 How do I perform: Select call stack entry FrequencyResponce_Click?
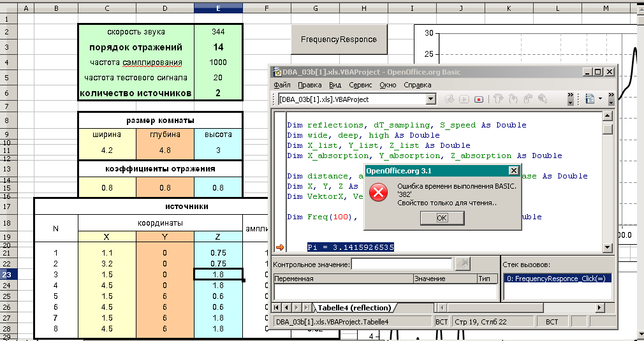pyautogui.click(x=557, y=279)
